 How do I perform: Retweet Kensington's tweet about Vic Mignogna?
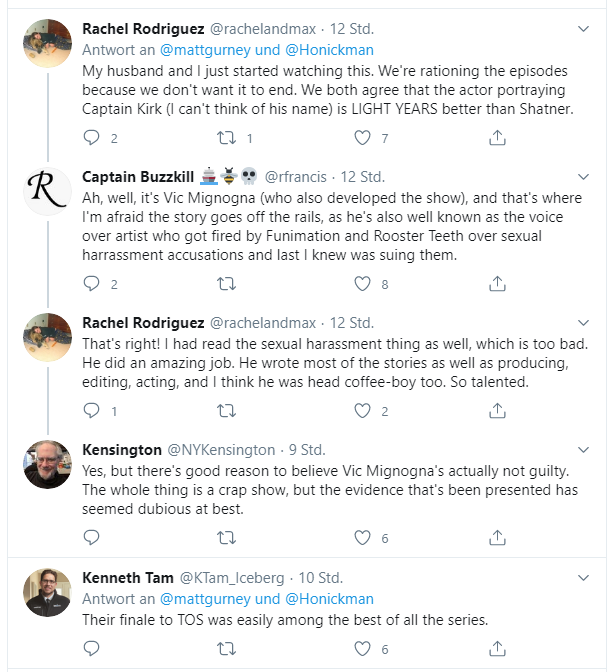click(226, 537)
